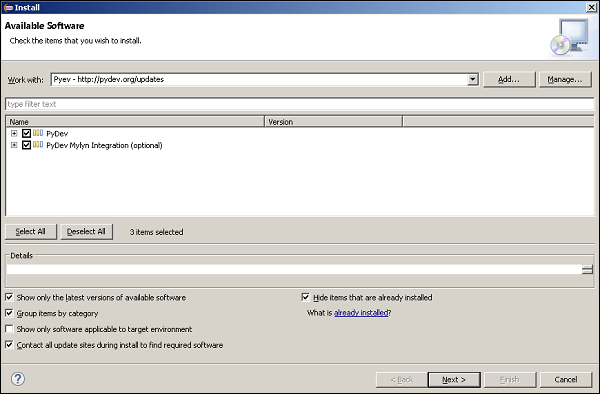The height and width of the screenshot is (394, 600).
Task: Click the Details text area
Action: 294,269
